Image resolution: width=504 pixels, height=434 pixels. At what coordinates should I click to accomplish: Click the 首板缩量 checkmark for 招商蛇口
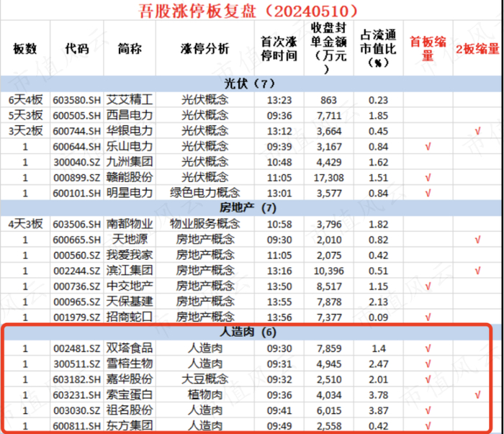point(428,317)
